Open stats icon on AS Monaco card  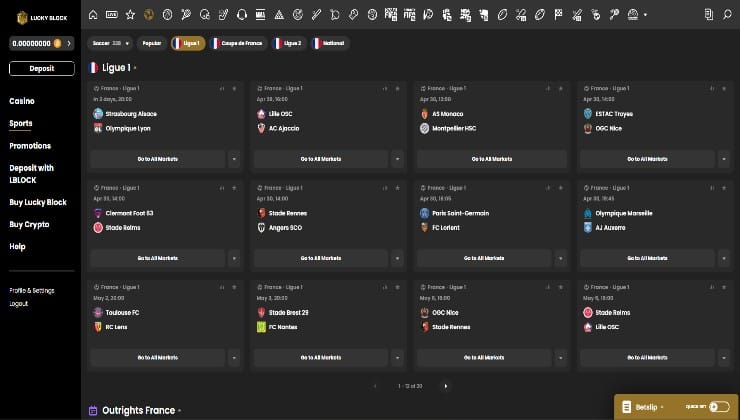pyautogui.click(x=548, y=89)
